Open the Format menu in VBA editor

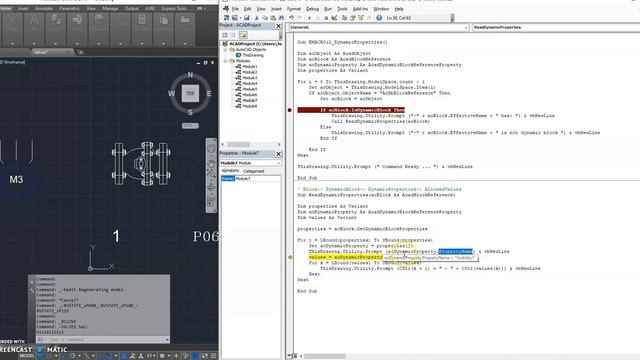[x=293, y=9]
